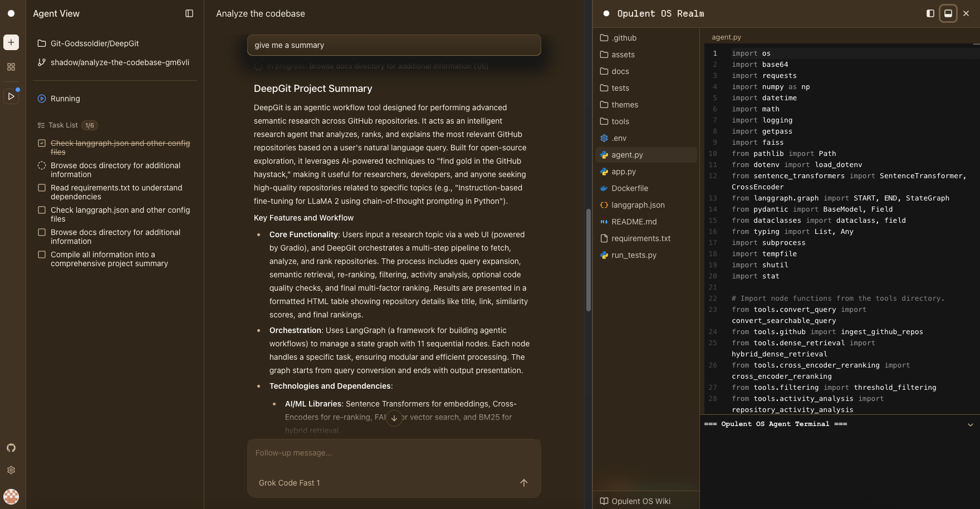980x509 pixels.
Task: Create a new agent with the plus button
Action: (x=11, y=42)
